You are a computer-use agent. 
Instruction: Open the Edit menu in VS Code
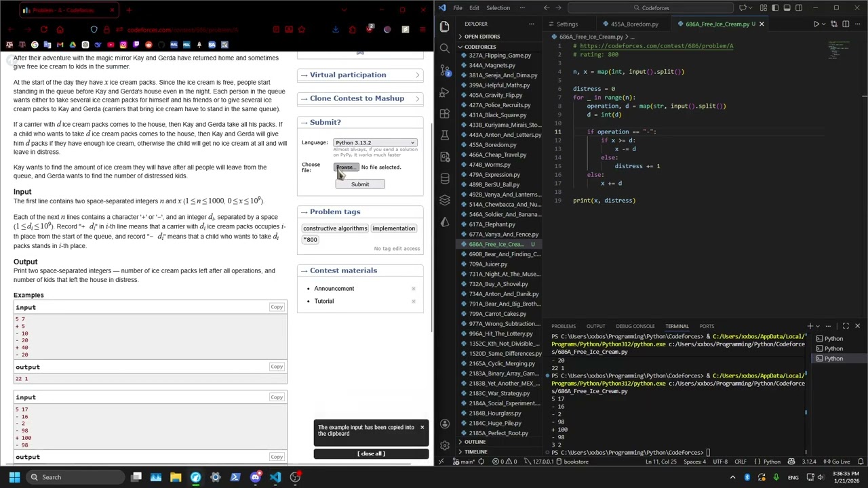point(474,8)
